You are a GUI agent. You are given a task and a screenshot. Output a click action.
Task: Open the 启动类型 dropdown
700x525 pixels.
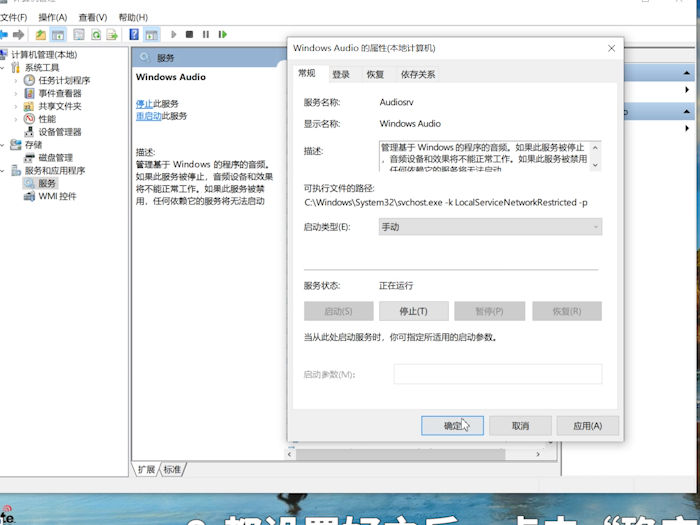point(490,227)
